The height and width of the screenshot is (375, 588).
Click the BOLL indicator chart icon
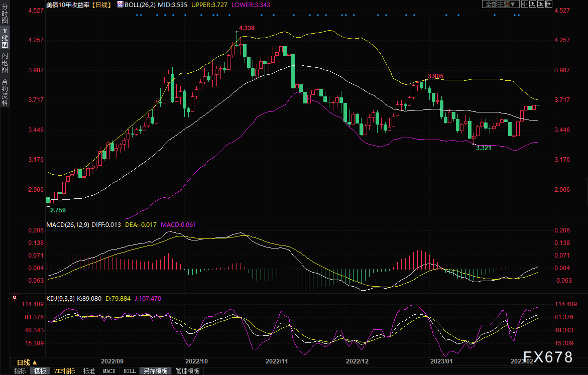120,5
